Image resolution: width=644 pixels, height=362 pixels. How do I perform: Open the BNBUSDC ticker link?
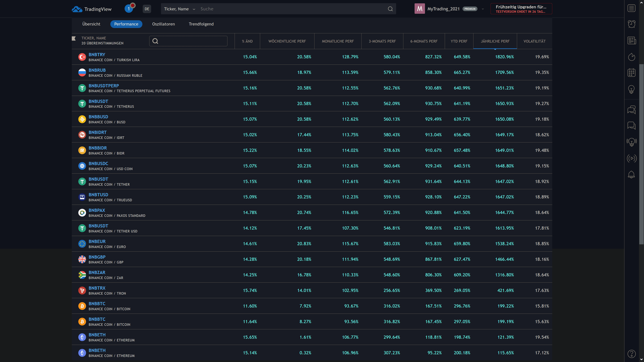(98, 163)
